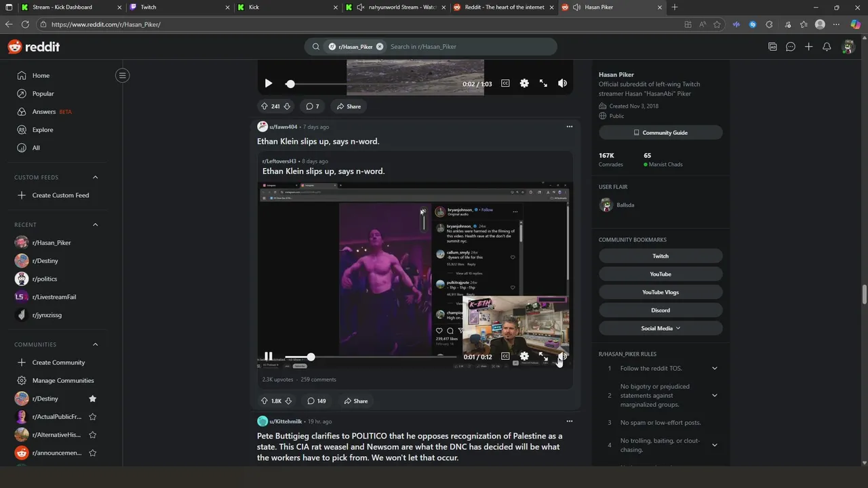Remove the r/Hasan_Piker search filter chip

coord(380,47)
